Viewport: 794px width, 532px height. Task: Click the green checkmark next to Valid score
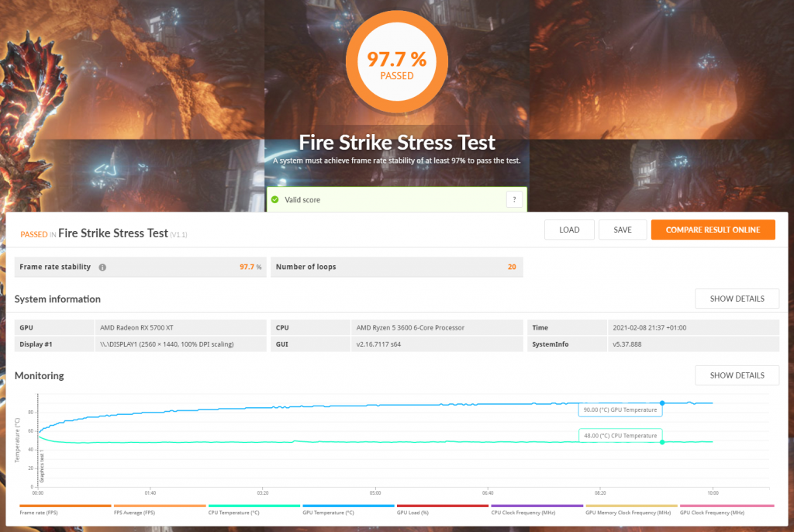(276, 199)
